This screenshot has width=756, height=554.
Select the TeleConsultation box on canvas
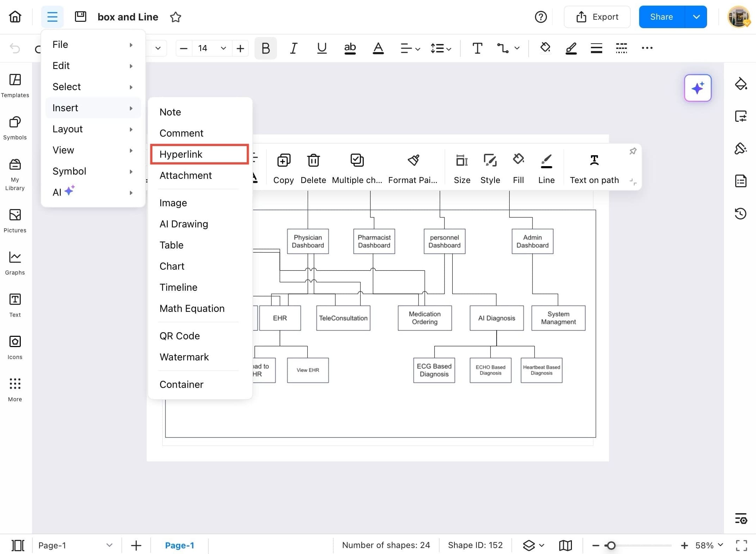343,318
